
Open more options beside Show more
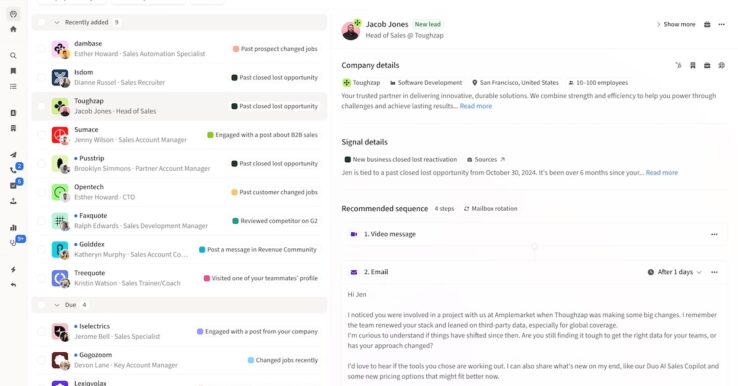[x=722, y=24]
